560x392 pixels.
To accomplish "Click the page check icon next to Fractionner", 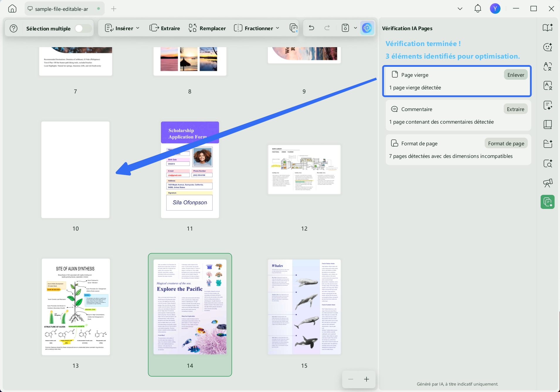I will click(x=293, y=28).
